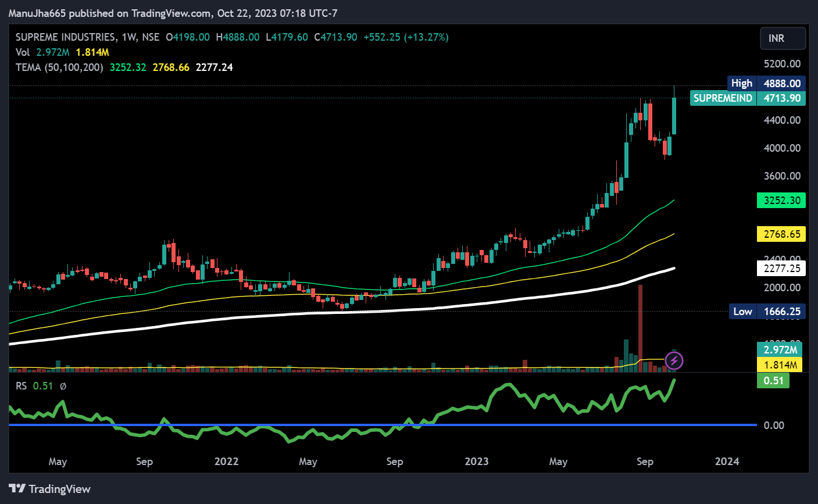
Task: Click the yellow 2768.66 TEMA legend value
Action: 171,67
